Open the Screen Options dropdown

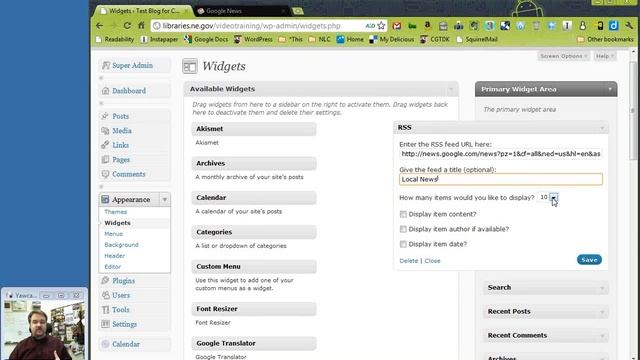click(563, 56)
